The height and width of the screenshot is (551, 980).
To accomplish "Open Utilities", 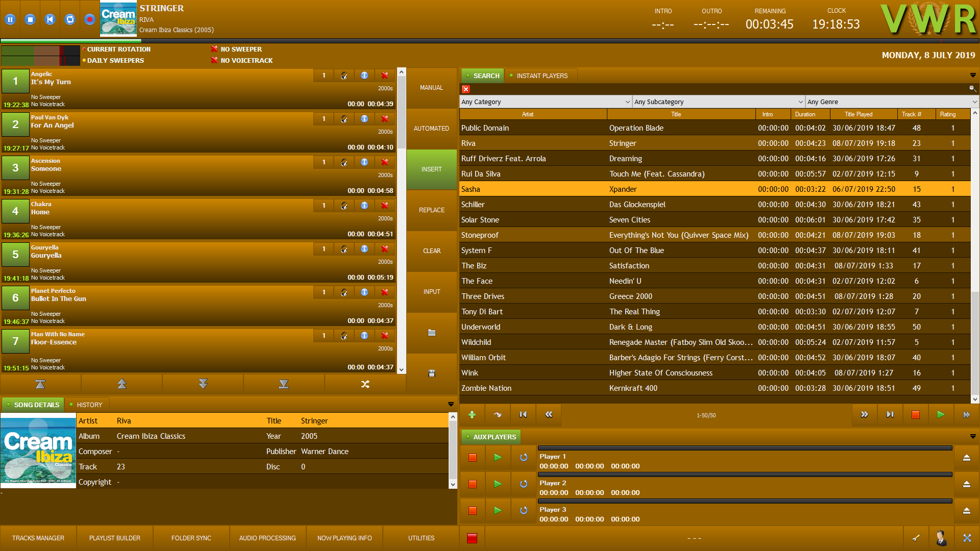I will click(x=421, y=538).
